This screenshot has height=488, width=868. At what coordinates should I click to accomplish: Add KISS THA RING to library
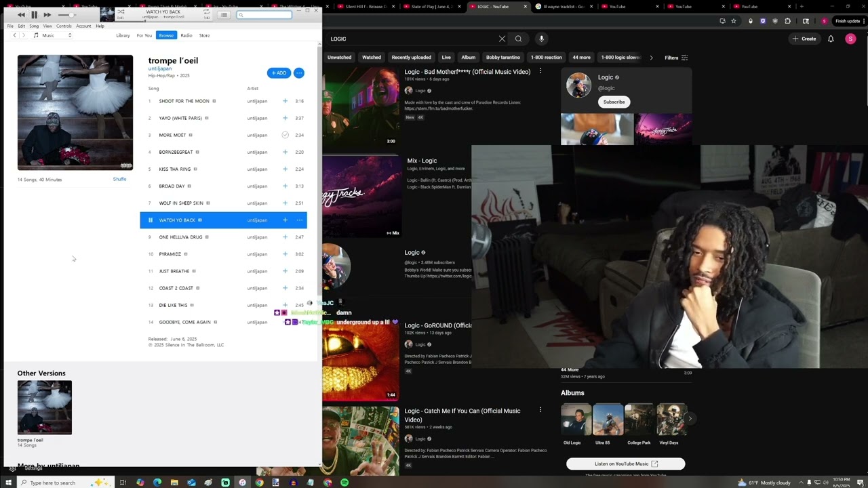285,169
